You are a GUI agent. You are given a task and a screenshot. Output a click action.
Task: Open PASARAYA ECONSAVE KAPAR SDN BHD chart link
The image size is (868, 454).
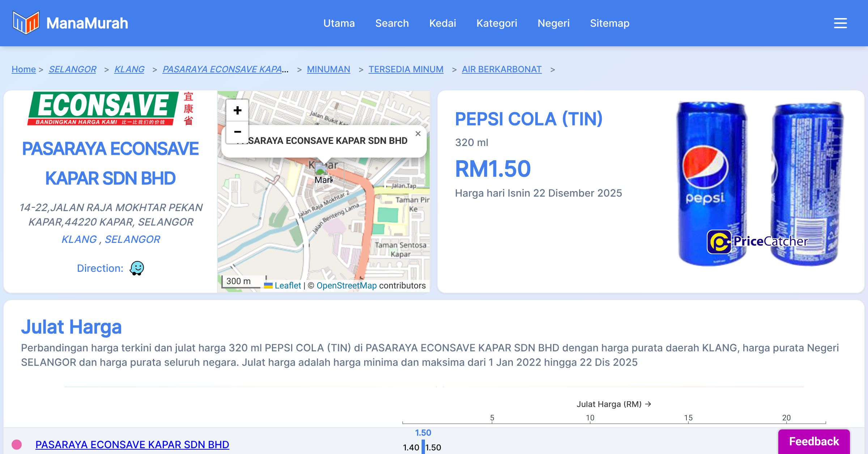(x=132, y=444)
